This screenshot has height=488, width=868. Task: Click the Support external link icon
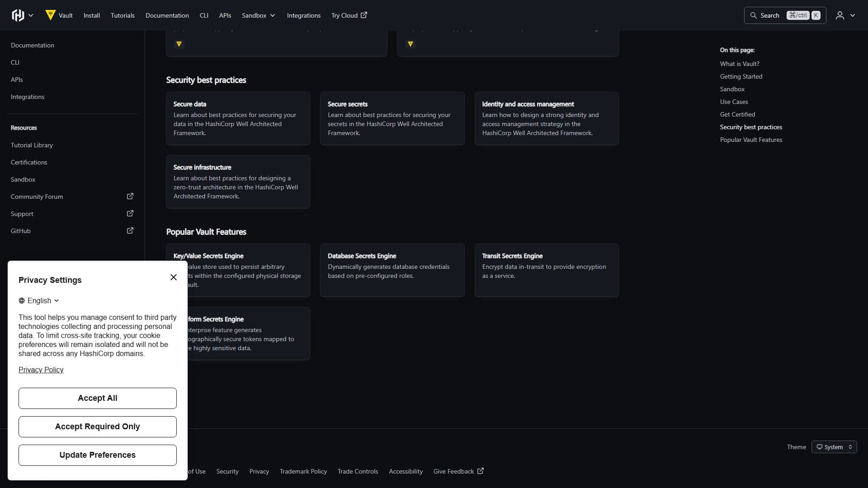[x=130, y=213]
